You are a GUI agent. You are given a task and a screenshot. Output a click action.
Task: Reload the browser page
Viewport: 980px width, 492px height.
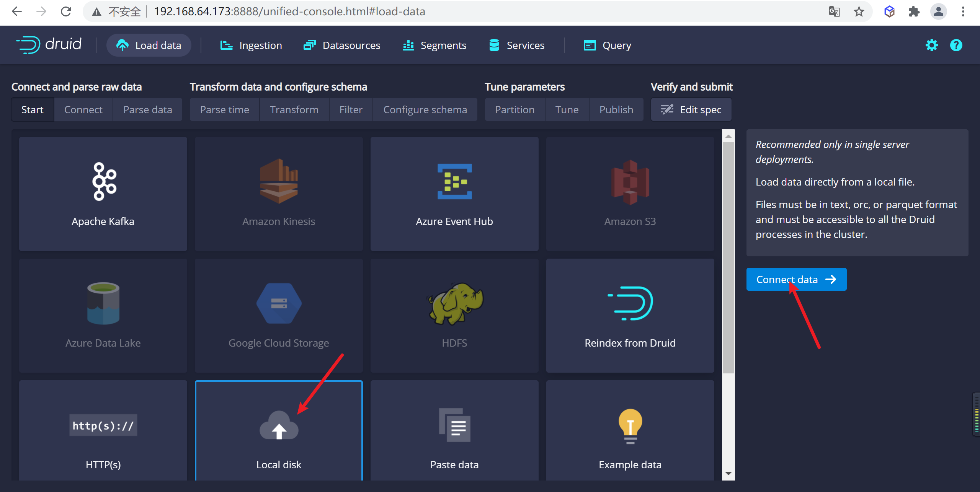pyautogui.click(x=66, y=11)
